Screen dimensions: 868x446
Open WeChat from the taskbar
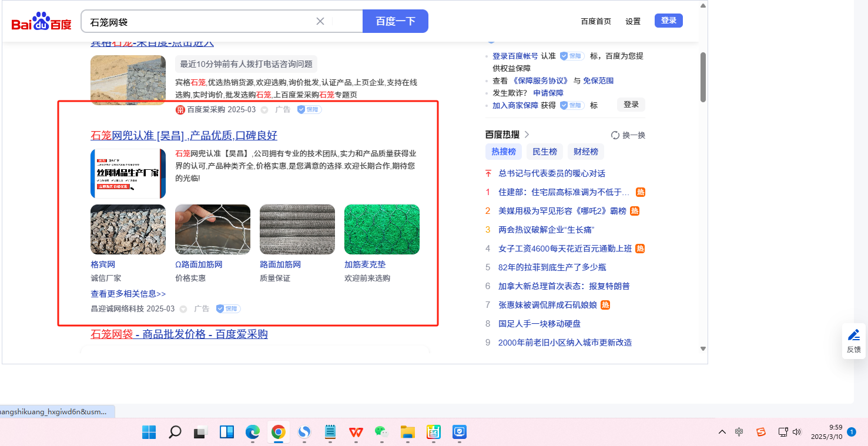[382, 432]
